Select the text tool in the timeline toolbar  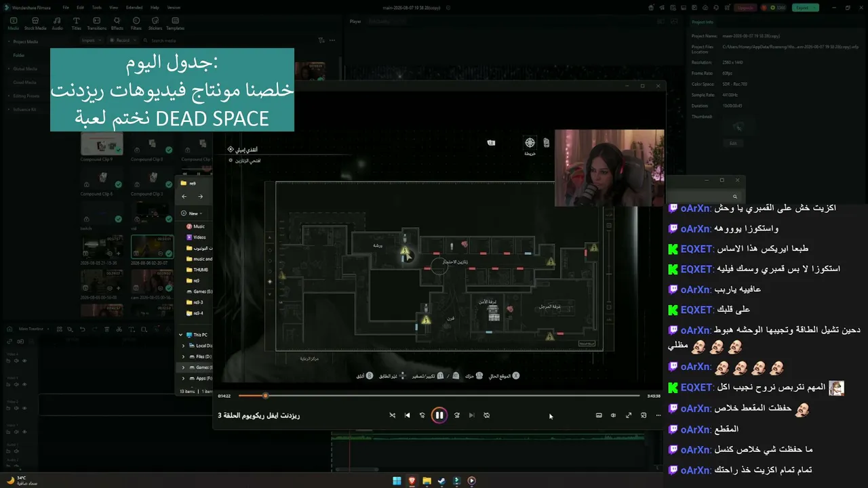pos(131,329)
